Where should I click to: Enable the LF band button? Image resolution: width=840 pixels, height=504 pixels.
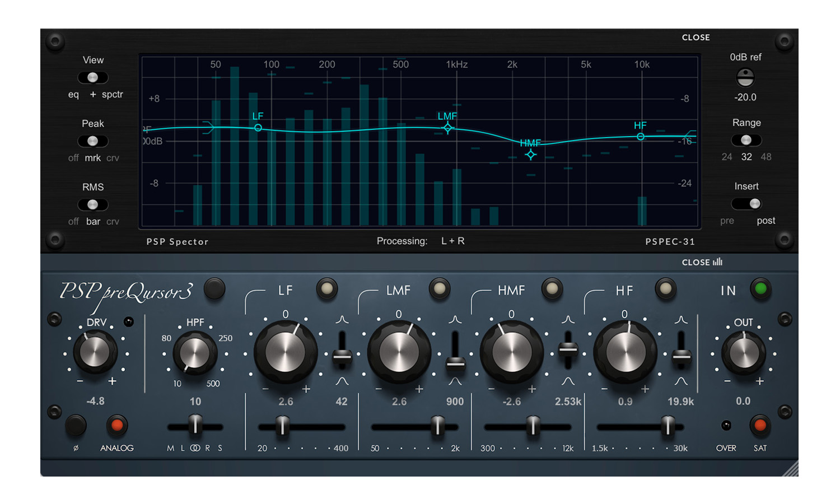pyautogui.click(x=327, y=289)
